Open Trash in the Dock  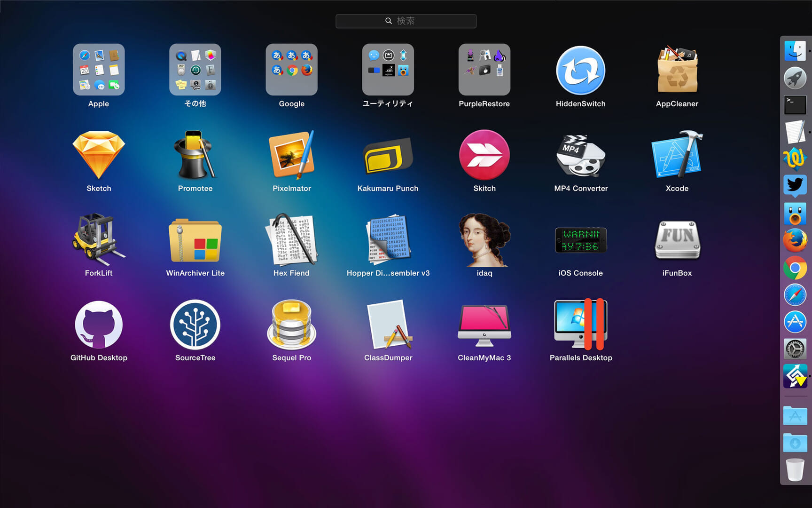(x=795, y=469)
